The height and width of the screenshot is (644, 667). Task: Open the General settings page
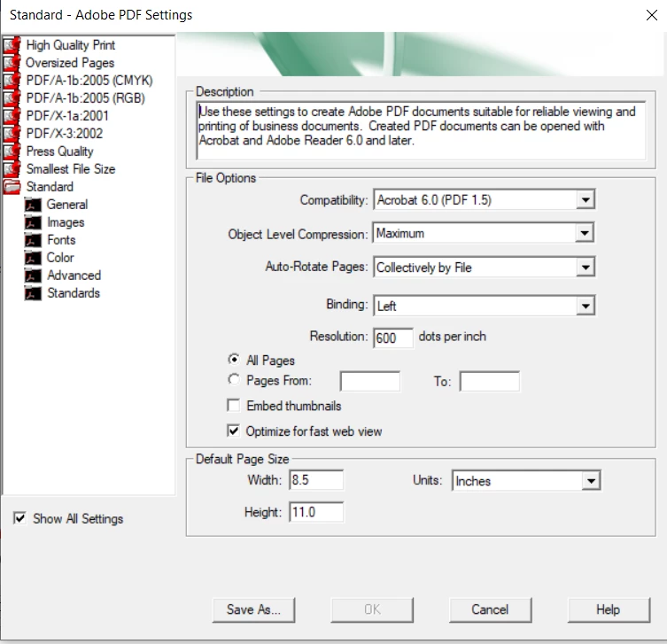(x=67, y=205)
